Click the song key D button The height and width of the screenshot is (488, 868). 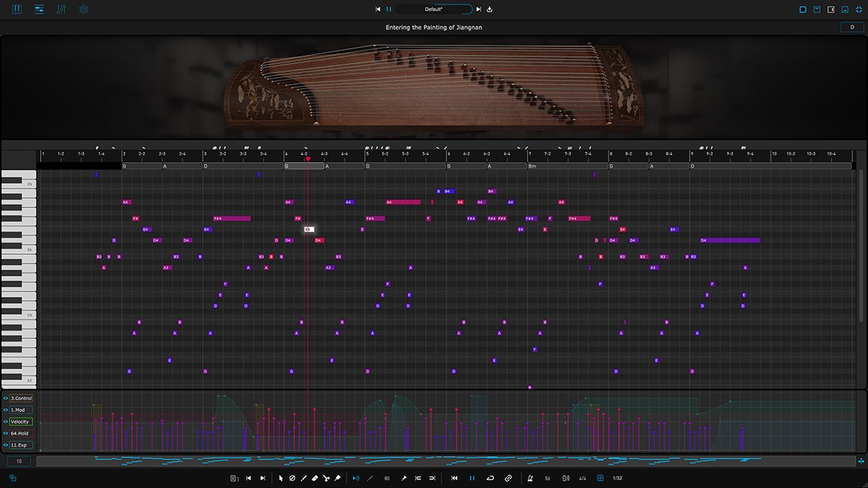tap(852, 27)
